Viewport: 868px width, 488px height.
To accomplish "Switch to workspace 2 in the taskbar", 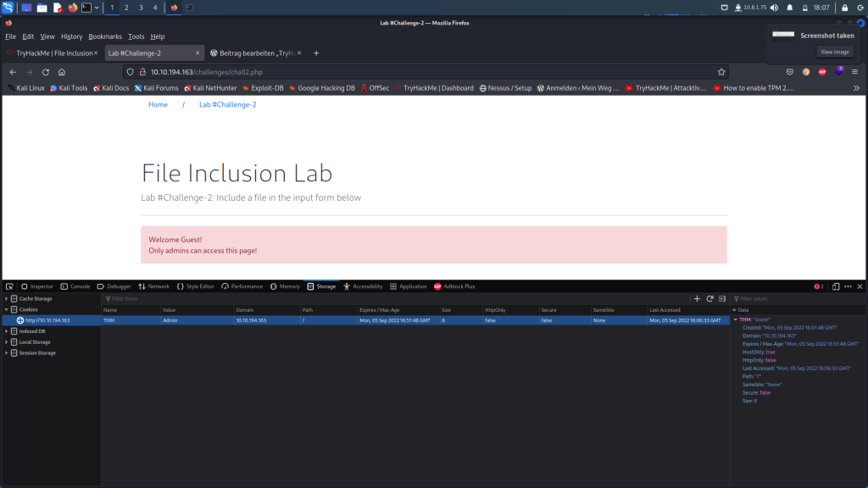I will [x=126, y=8].
